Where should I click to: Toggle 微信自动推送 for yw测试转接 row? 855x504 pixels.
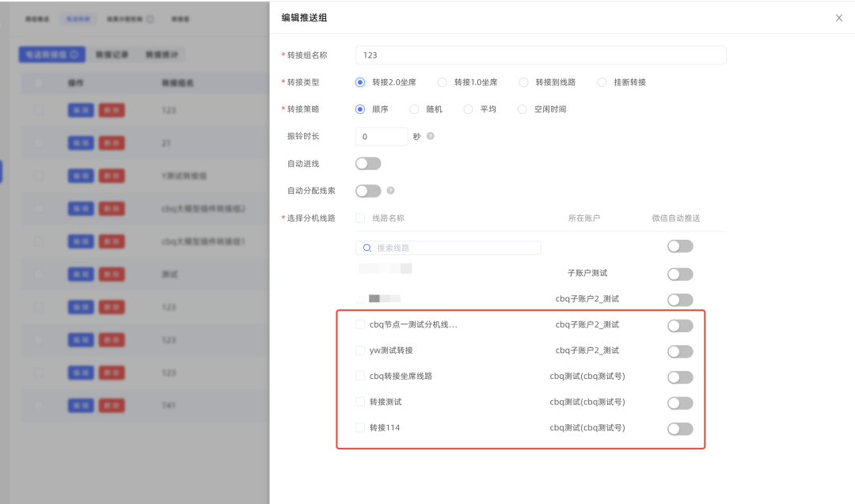coord(680,351)
